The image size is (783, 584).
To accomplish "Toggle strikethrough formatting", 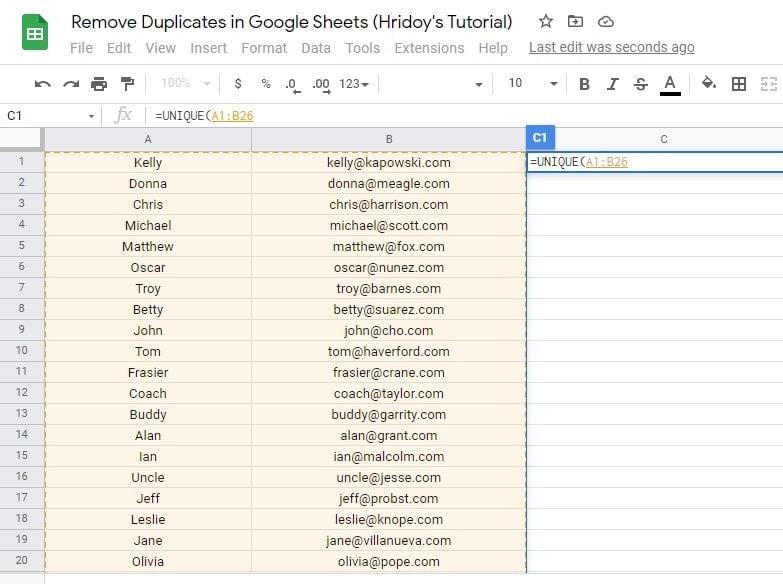I will [641, 84].
